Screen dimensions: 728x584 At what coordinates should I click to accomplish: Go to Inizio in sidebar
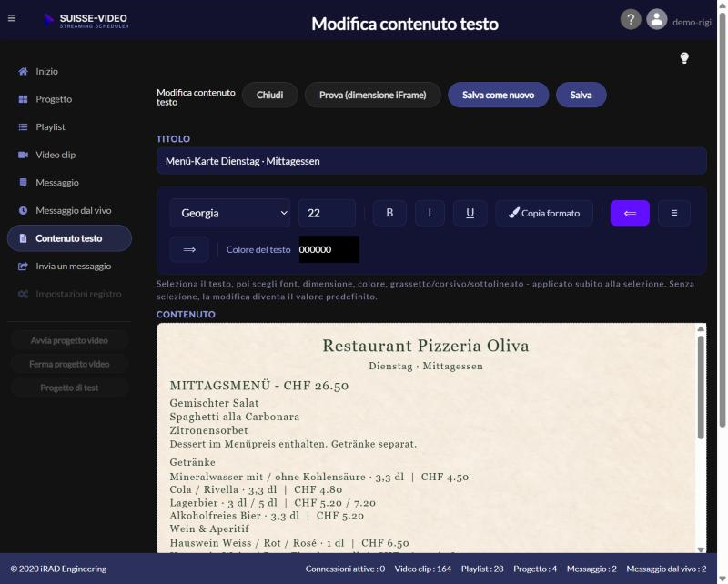tap(47, 72)
